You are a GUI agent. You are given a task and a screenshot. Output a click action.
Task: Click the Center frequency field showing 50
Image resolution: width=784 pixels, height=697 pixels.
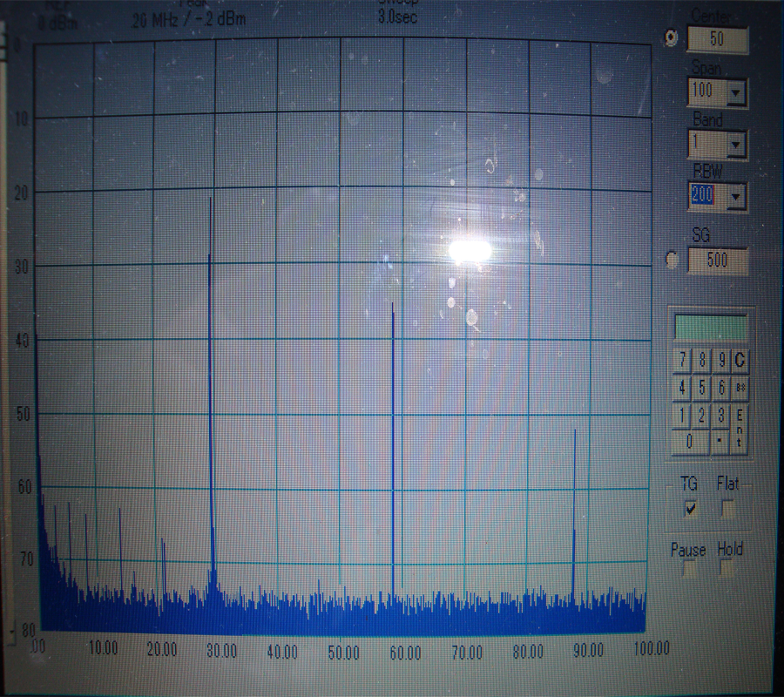click(717, 39)
